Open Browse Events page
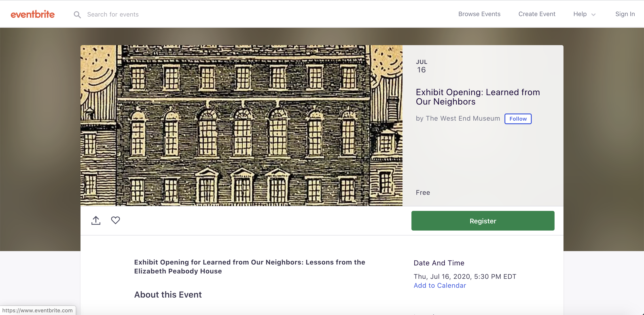This screenshot has height=315, width=644. point(479,14)
